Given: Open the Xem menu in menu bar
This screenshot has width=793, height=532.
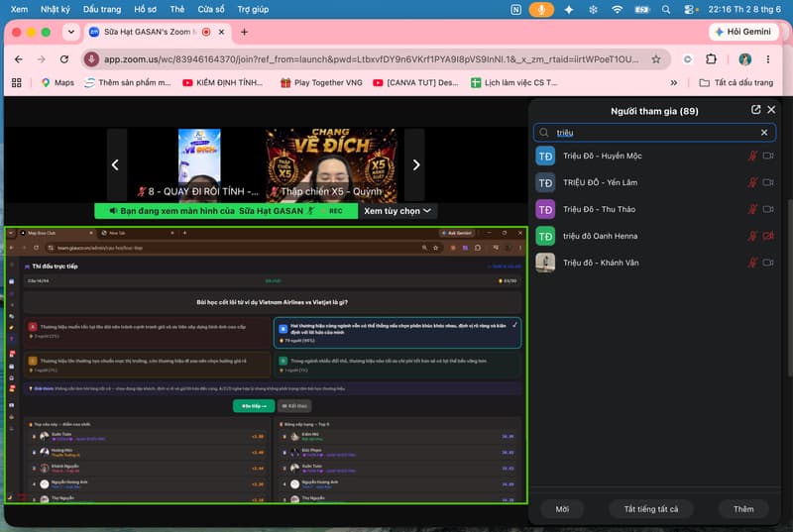Looking at the screenshot, I should tap(19, 9).
